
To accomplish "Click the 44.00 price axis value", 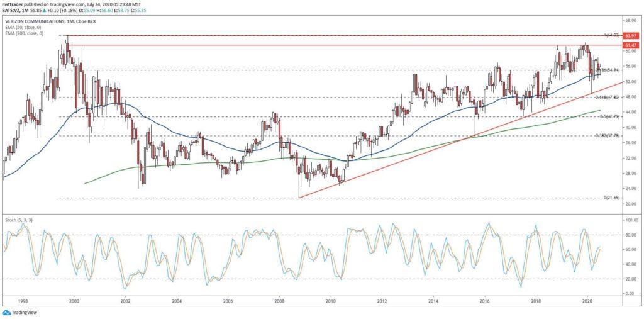I will pyautogui.click(x=630, y=112).
